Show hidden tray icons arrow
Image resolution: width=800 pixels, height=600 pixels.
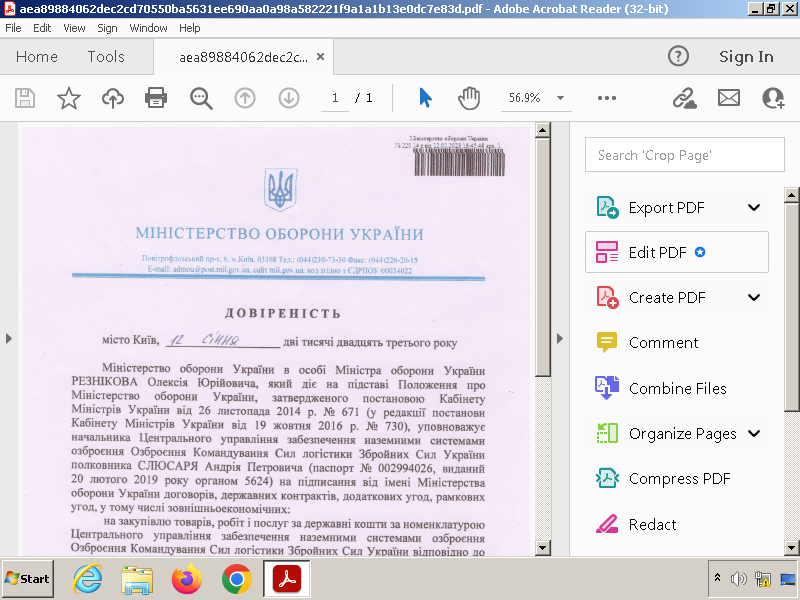click(717, 578)
